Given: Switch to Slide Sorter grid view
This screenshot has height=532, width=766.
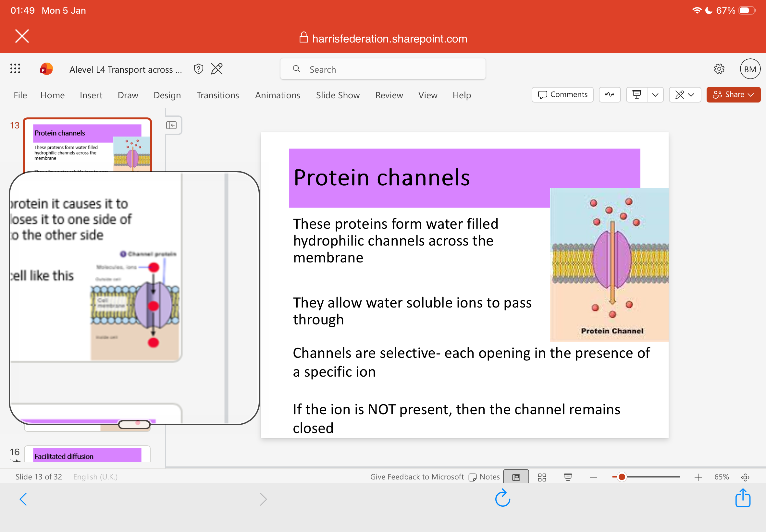Looking at the screenshot, I should coord(541,477).
